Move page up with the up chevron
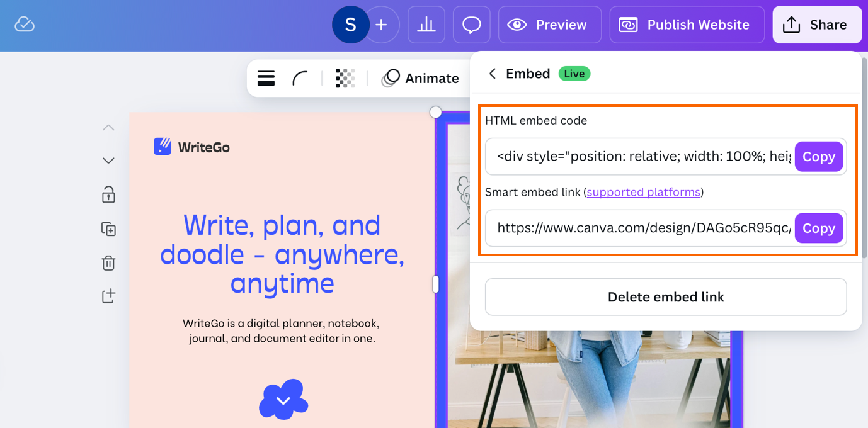 click(108, 128)
